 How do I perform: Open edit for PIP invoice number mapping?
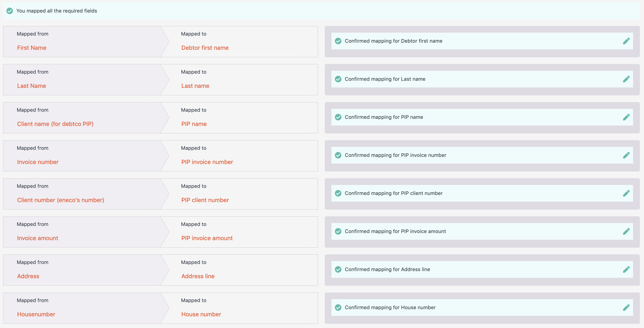click(x=626, y=155)
